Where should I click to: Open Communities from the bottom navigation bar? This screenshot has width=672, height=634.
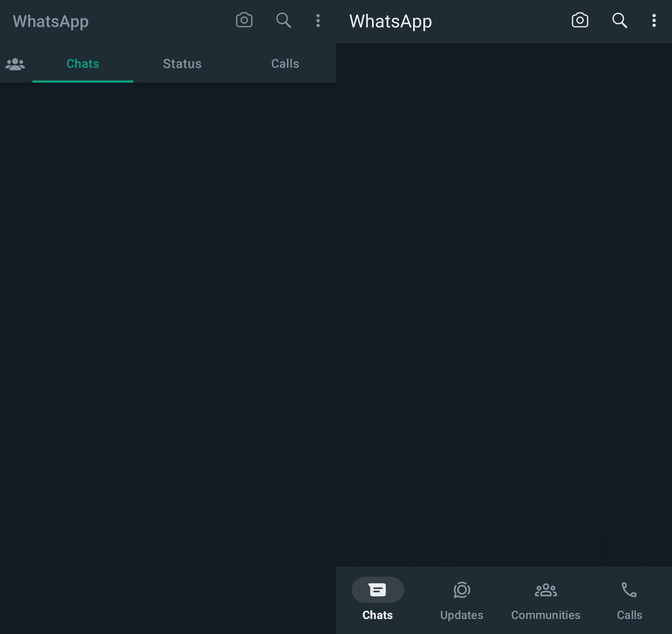(x=545, y=590)
